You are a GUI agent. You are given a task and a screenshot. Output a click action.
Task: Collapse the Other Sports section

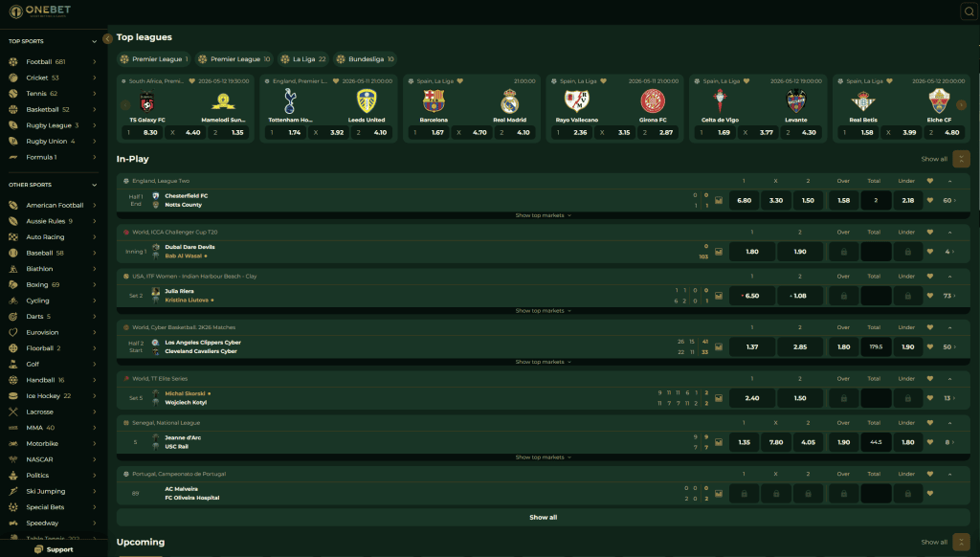95,185
